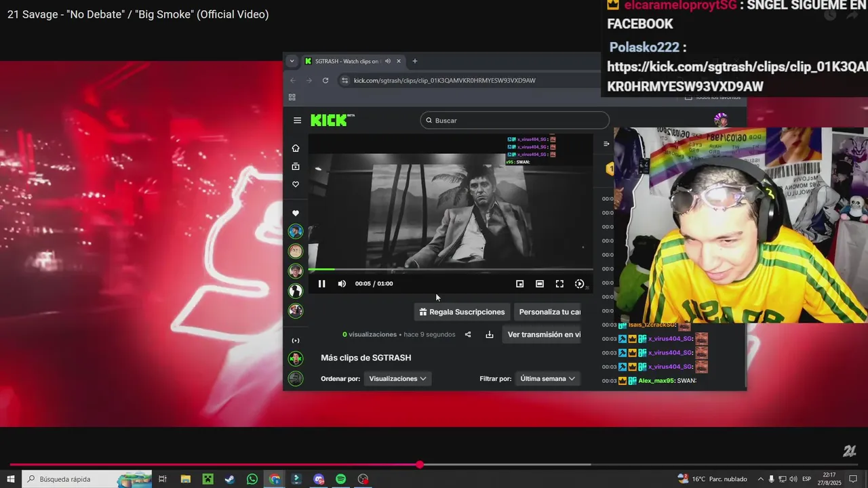The width and height of the screenshot is (868, 488).
Task: Open Discord from the taskbar
Action: pyautogui.click(x=319, y=479)
